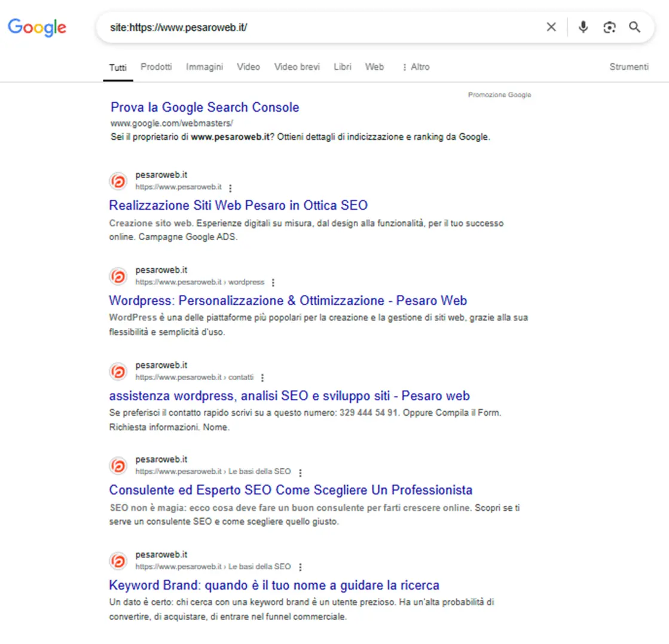
Task: Open the Strumenti tools options
Action: [x=629, y=67]
